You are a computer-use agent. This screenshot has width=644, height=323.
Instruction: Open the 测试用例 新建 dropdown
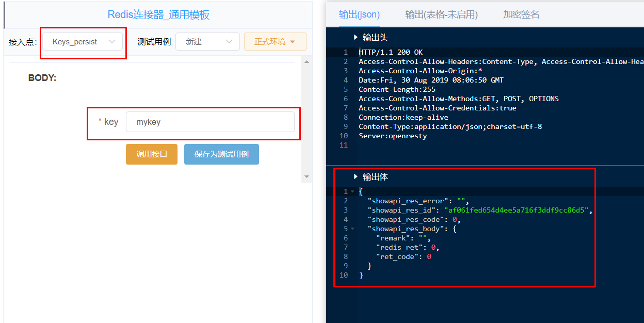pos(207,42)
